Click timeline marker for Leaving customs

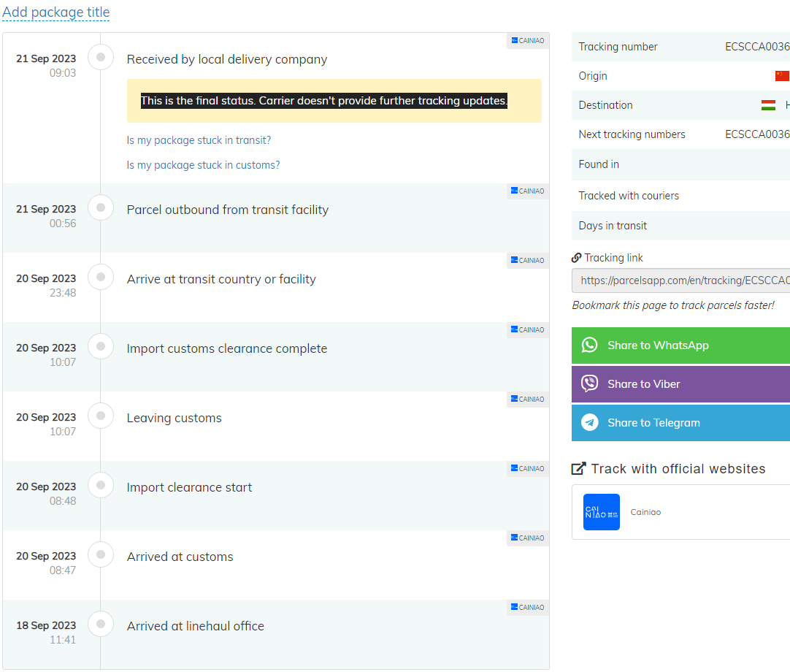point(101,416)
